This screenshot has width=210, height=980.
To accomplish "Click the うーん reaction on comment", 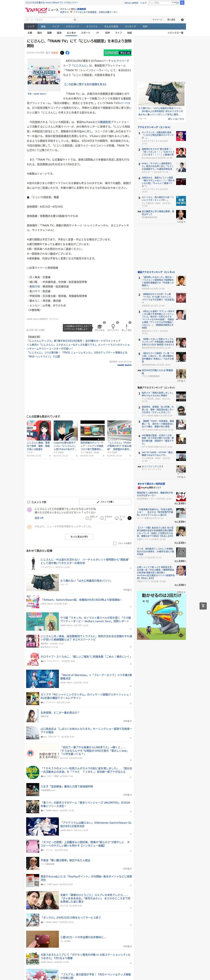I will coord(117,518).
